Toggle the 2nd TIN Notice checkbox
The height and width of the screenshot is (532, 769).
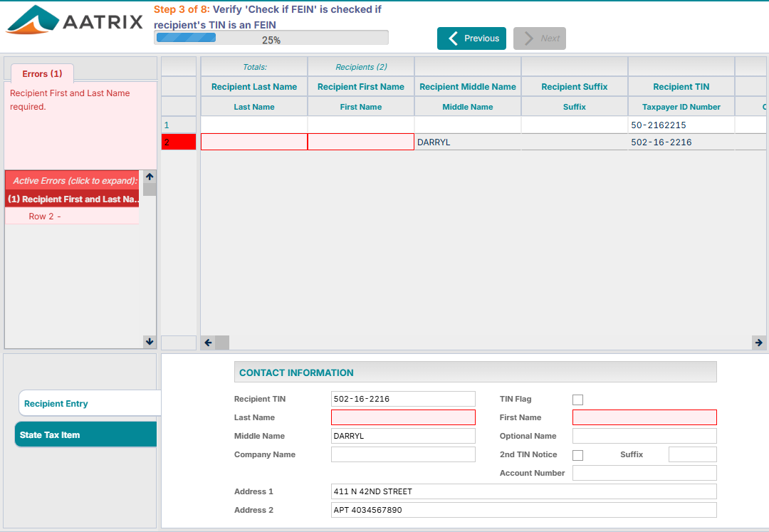pyautogui.click(x=577, y=455)
